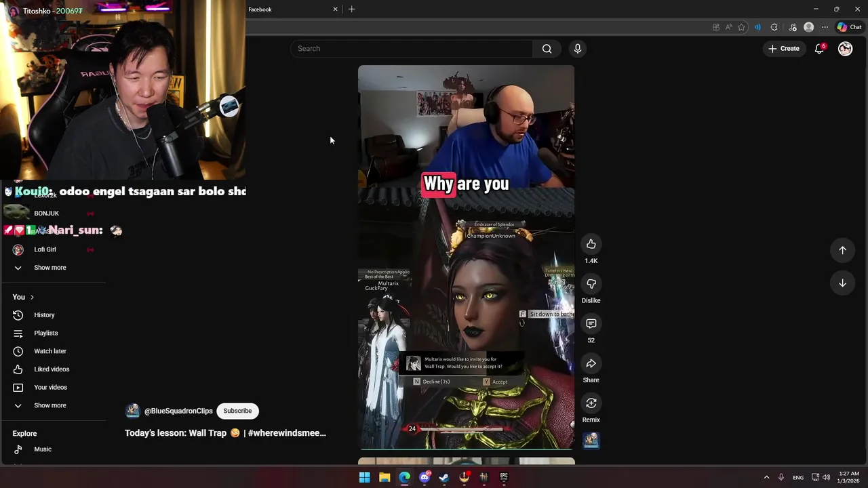Screen dimensions: 868x488
Task: Go to previous short with up arrow
Action: (x=842, y=250)
